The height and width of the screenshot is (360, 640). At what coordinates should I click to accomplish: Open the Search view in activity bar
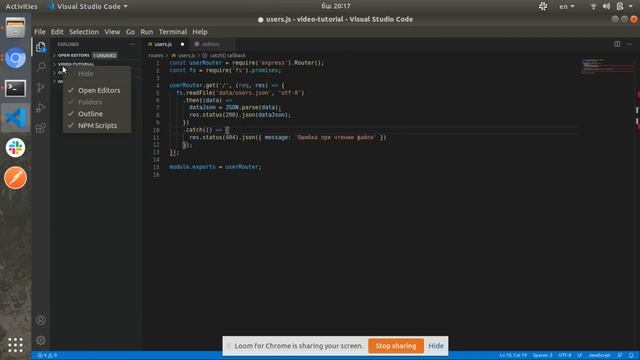pos(40,67)
